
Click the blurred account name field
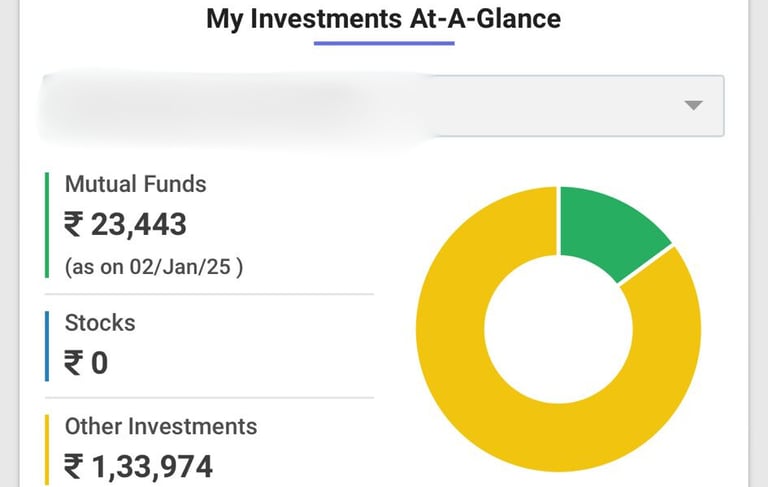click(x=230, y=105)
